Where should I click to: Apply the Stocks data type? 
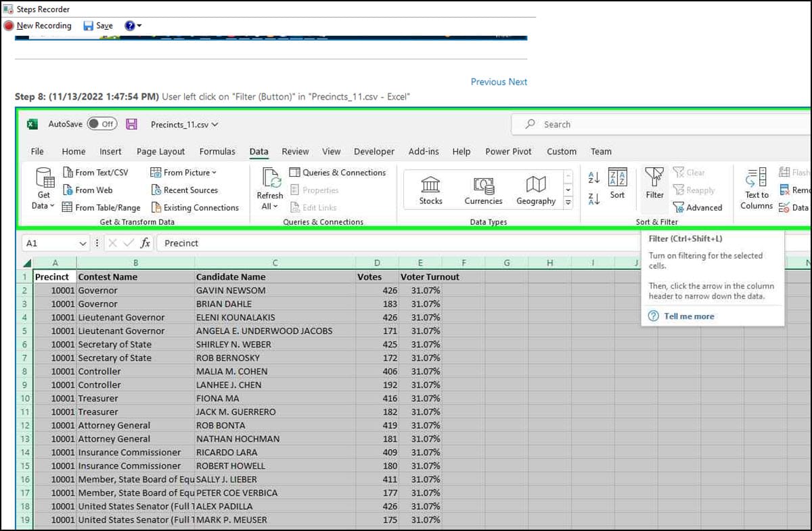pos(430,190)
